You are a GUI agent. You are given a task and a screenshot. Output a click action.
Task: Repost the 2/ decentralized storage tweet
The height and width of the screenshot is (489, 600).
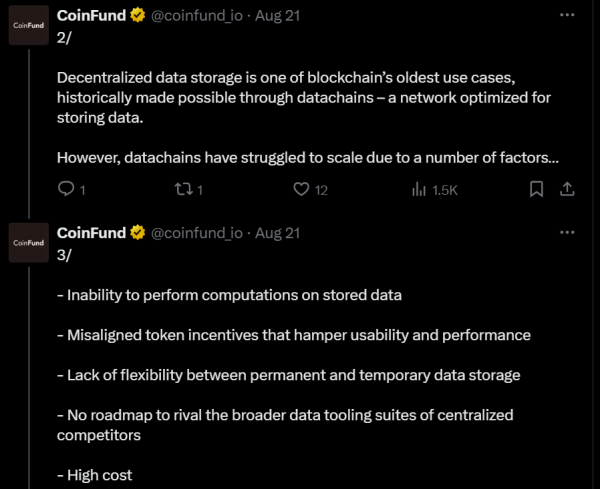[185, 189]
